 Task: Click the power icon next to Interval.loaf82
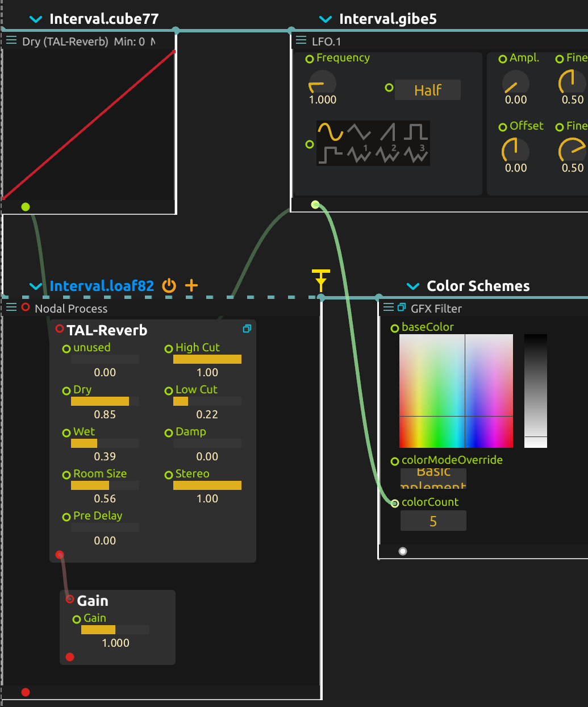coord(169,285)
